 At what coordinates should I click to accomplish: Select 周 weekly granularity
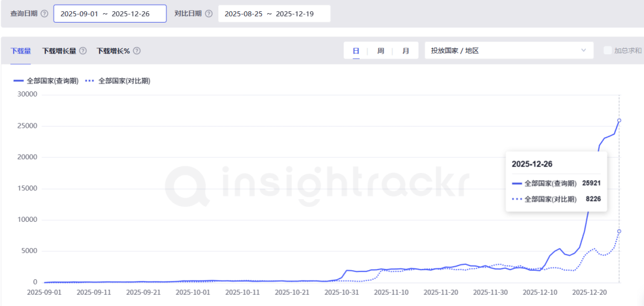pyautogui.click(x=380, y=51)
